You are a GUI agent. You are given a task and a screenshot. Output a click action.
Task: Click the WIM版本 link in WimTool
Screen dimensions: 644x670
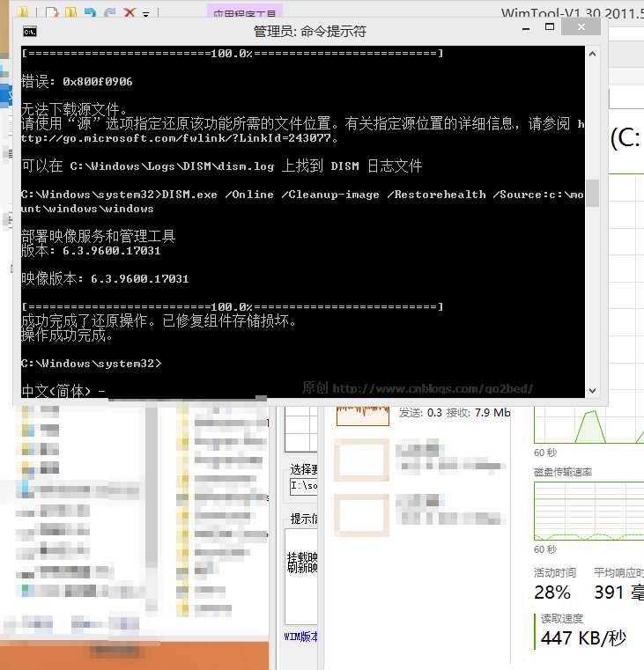(301, 637)
